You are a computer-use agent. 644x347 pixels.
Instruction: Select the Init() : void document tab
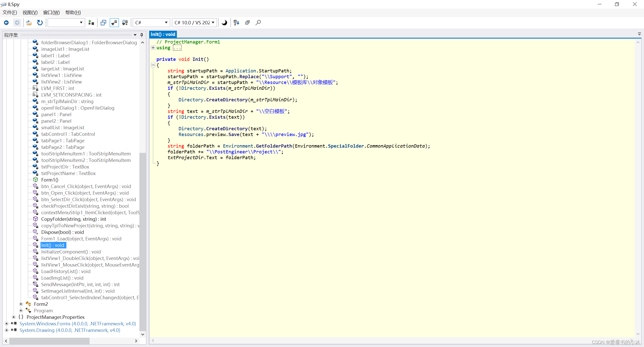click(x=163, y=34)
